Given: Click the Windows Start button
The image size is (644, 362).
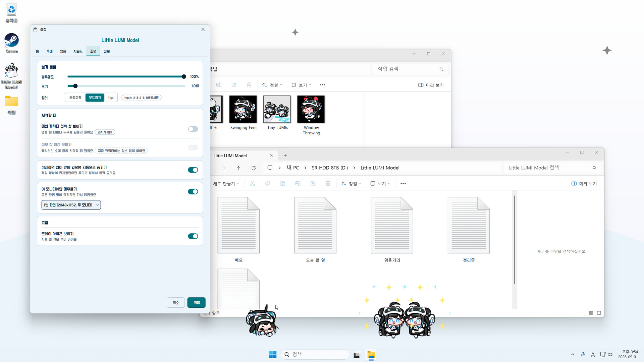Looking at the screenshot, I should pos(273,355).
